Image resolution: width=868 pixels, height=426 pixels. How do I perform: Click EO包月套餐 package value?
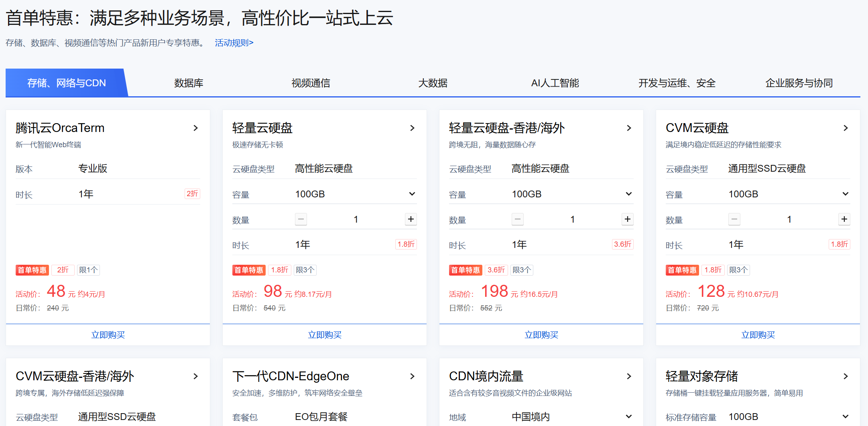(321, 417)
